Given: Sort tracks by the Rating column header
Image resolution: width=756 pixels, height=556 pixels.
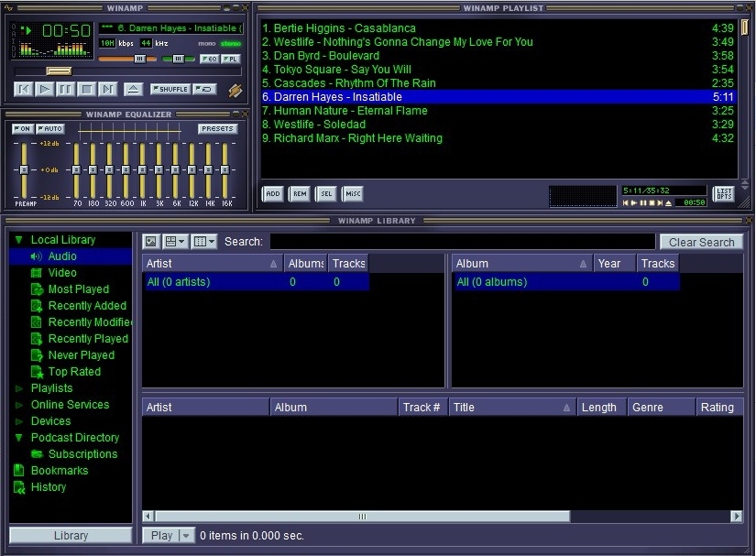Looking at the screenshot, I should (x=719, y=407).
